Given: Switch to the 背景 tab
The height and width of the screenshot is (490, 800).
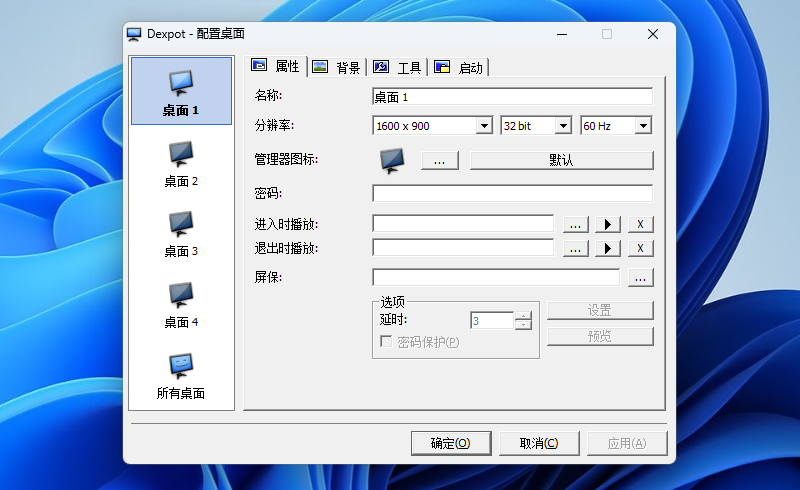Looking at the screenshot, I should tap(336, 67).
